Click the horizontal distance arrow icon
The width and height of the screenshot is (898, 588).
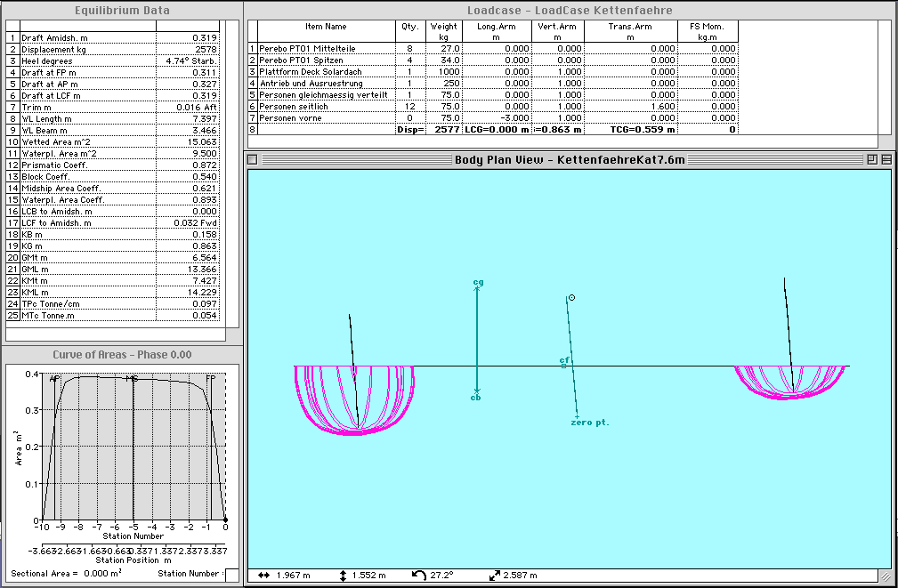pos(263,576)
